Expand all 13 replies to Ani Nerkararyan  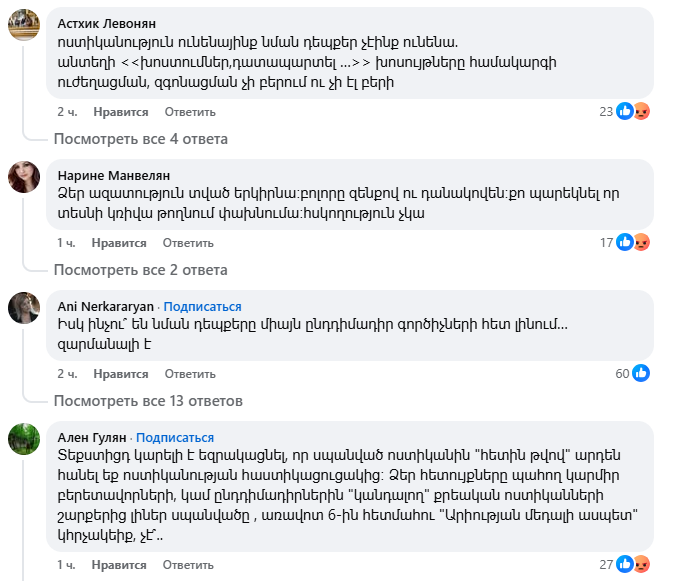point(148,401)
